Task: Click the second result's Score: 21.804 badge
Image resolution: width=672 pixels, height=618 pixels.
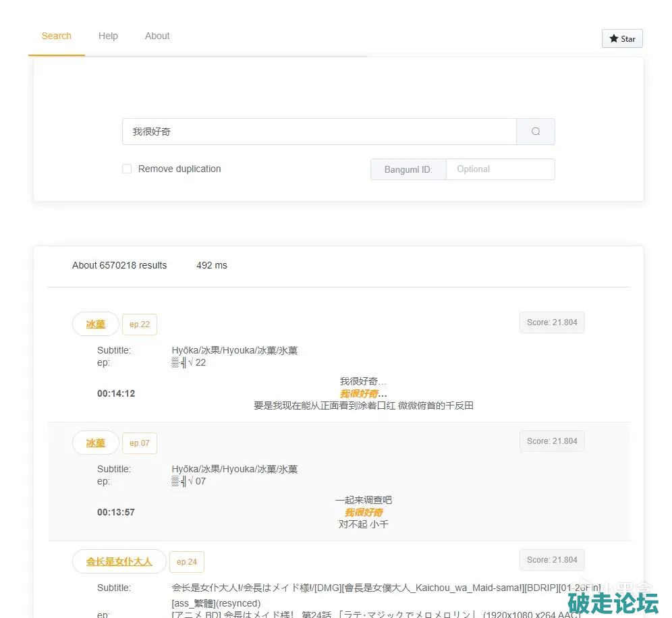Action: (551, 441)
